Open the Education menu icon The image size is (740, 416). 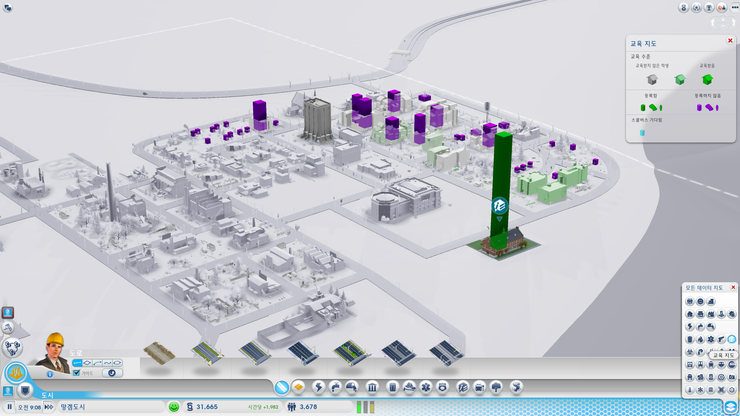click(463, 388)
